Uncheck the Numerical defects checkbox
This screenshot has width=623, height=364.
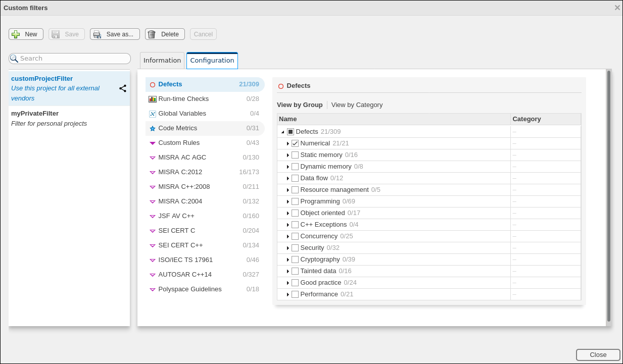click(x=295, y=143)
